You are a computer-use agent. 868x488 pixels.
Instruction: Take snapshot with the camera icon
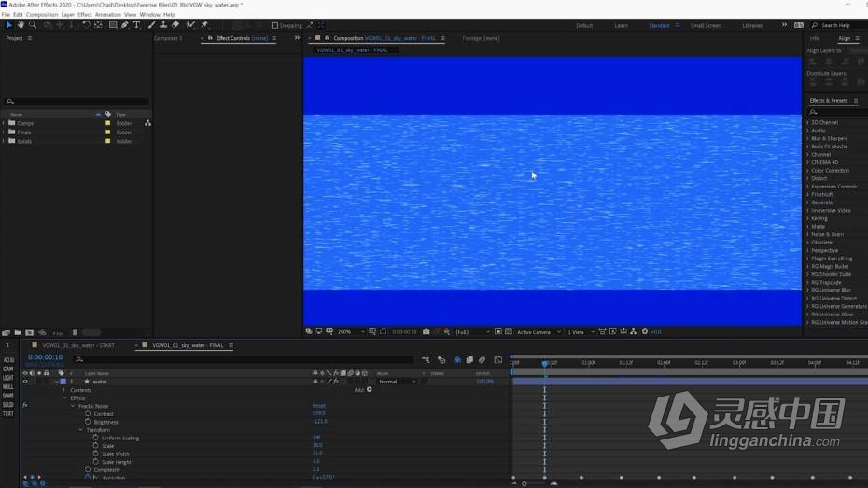[427, 332]
